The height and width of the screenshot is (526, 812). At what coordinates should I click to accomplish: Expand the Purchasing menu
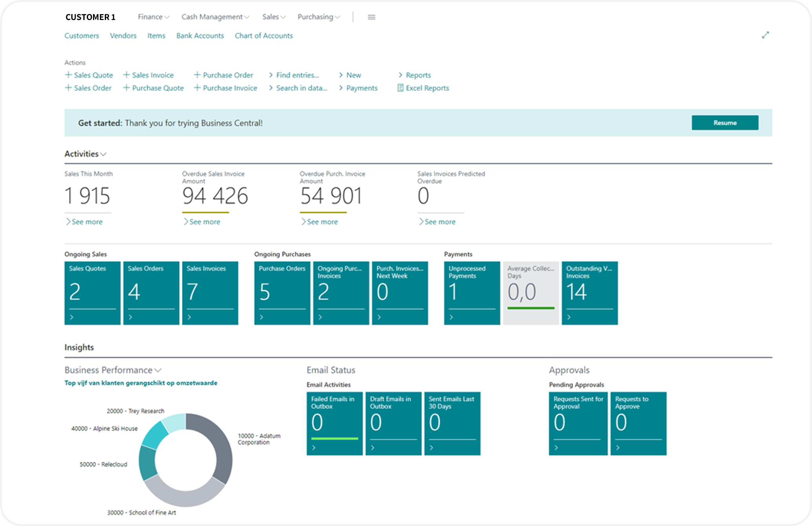tap(319, 17)
